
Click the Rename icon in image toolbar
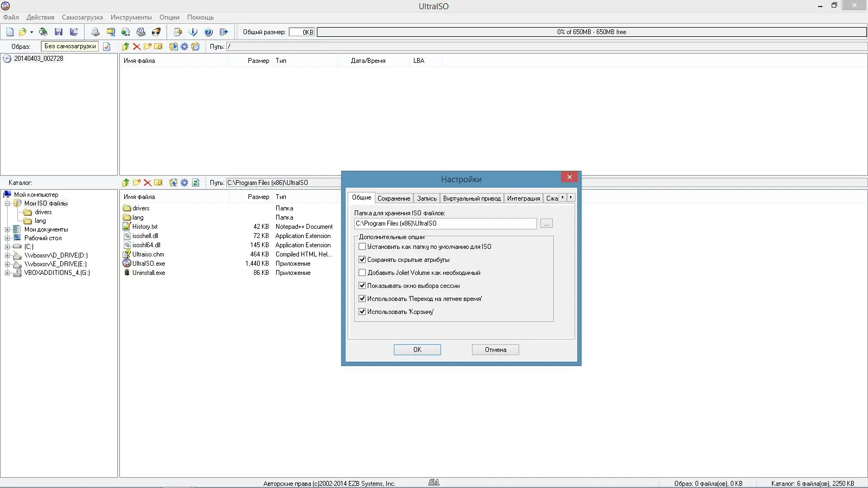158,47
